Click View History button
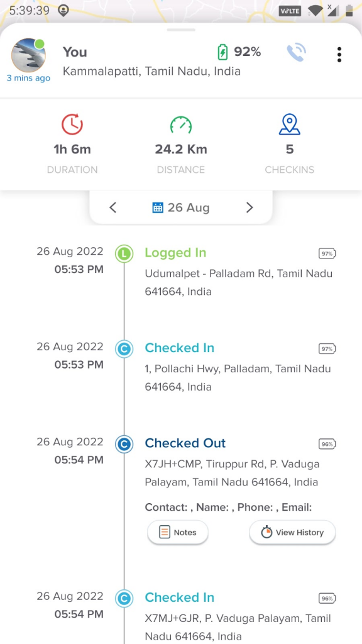Image resolution: width=362 pixels, height=644 pixels. click(292, 532)
